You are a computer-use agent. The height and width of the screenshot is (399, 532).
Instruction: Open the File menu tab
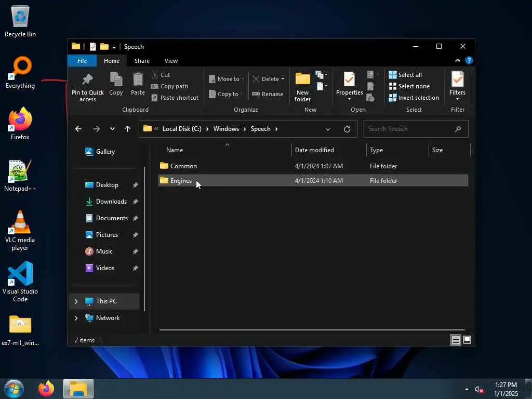tap(82, 61)
